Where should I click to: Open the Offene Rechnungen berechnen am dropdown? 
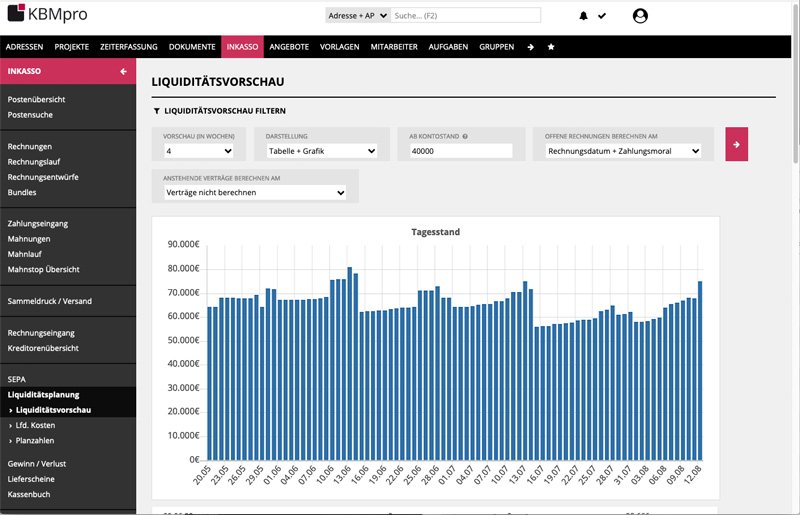click(623, 151)
